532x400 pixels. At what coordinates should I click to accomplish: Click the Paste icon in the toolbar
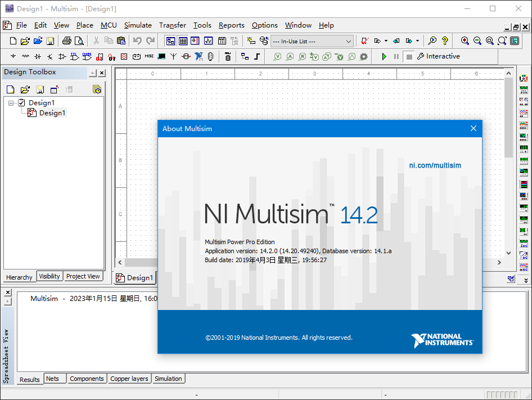tap(121, 41)
